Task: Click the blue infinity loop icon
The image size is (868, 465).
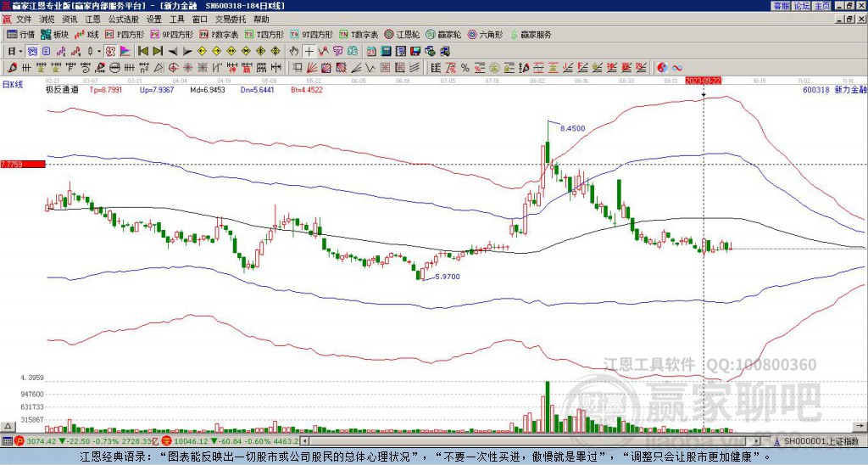Action: tap(677, 68)
